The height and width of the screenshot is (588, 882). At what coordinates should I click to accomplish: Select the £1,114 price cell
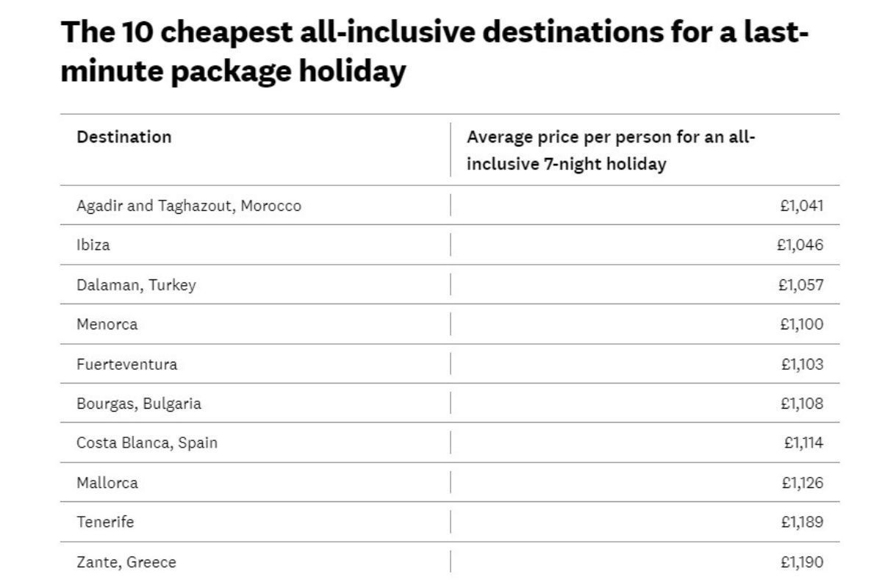[803, 442]
